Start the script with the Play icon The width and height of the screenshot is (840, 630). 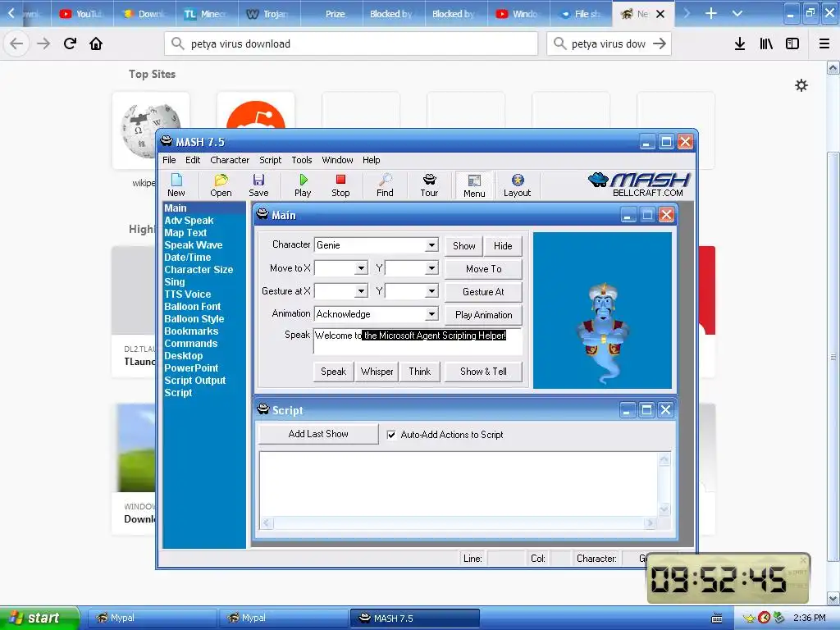pyautogui.click(x=303, y=185)
